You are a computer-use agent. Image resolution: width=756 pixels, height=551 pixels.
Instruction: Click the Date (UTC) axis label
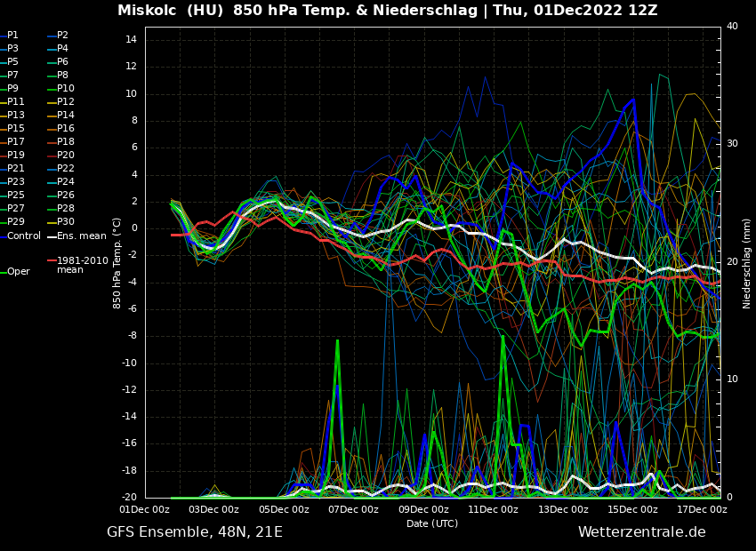432,523
